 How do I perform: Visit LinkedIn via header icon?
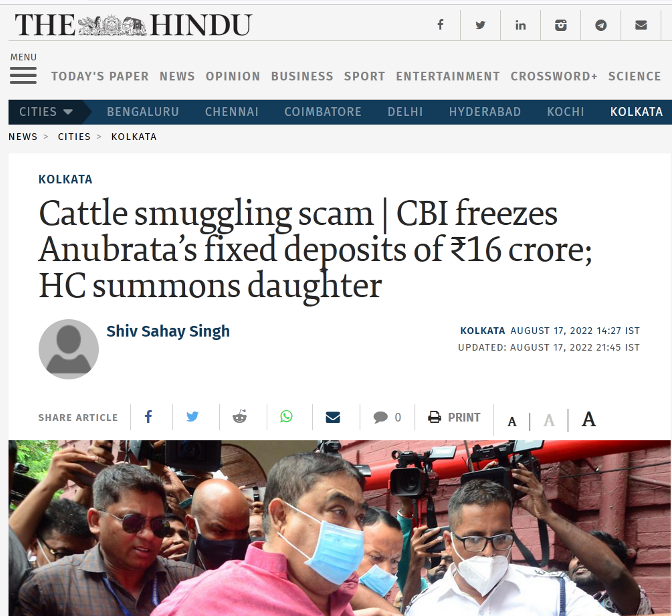tap(520, 25)
